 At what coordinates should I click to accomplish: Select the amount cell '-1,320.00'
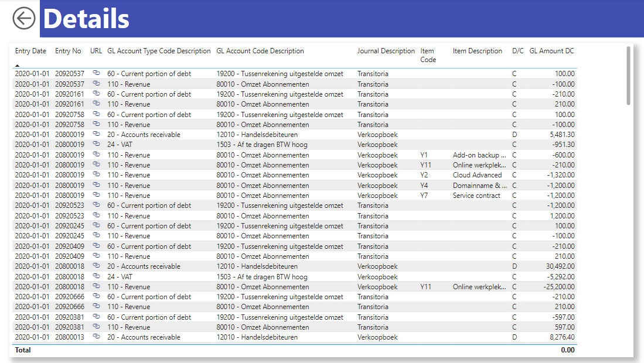click(x=561, y=174)
